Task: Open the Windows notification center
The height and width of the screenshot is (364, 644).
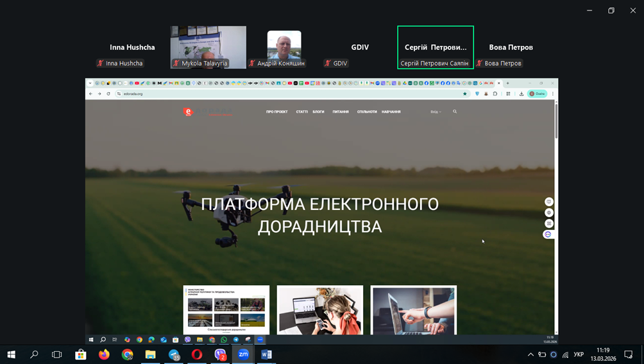Action: 629,354
